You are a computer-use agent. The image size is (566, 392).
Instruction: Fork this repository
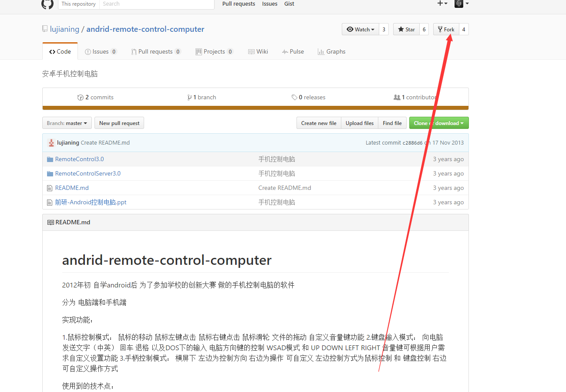446,29
